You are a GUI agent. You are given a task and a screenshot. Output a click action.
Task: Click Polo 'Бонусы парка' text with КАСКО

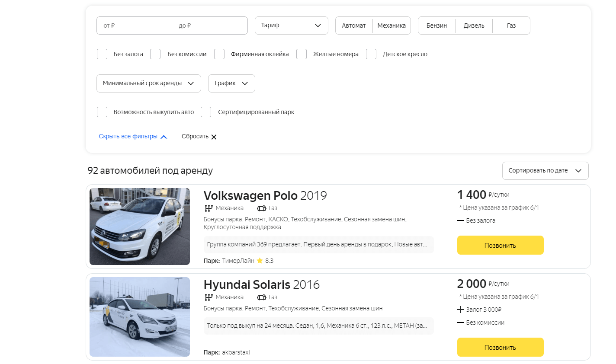coord(305,223)
